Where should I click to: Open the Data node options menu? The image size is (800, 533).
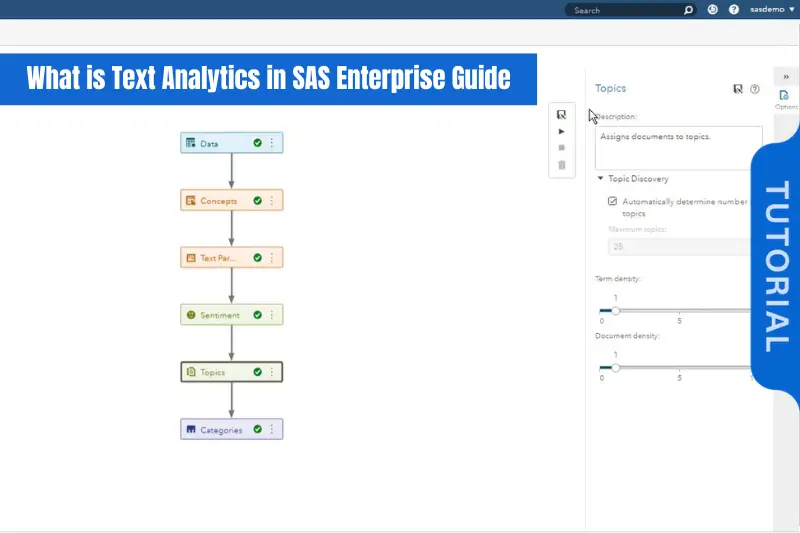tap(272, 143)
